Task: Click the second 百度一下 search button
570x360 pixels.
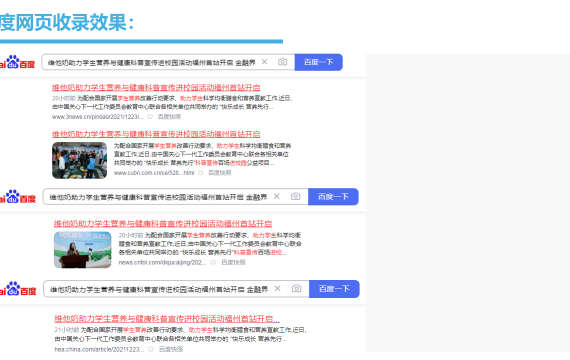Action: [333, 197]
